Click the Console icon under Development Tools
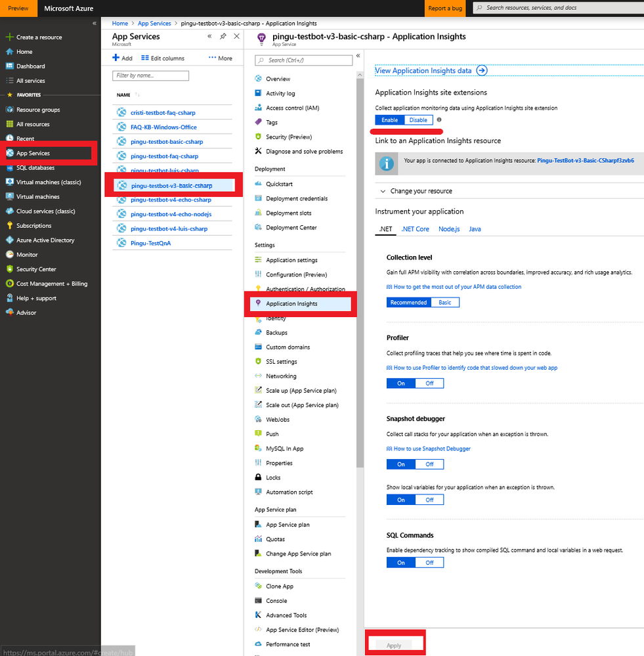Screen dimensions: 644x656 (x=258, y=600)
